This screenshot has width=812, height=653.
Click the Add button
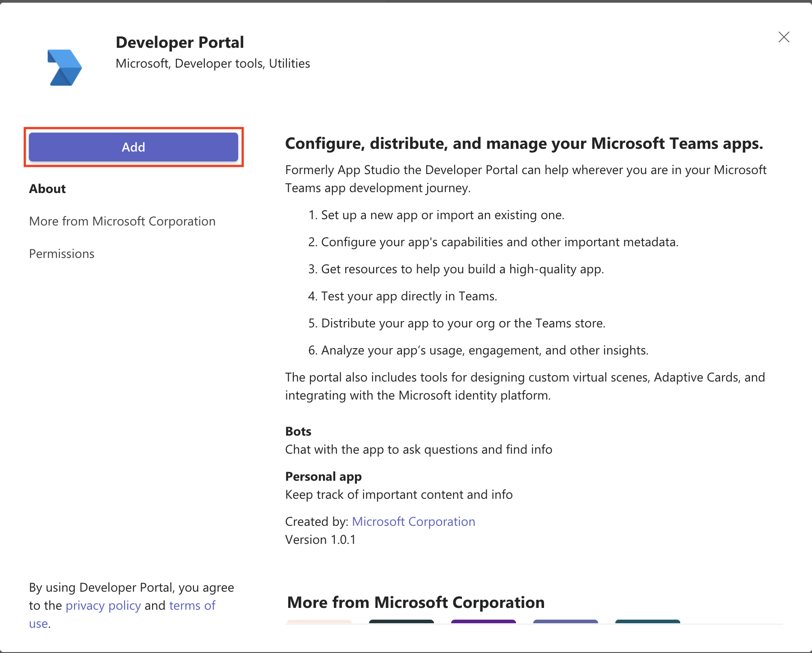(133, 147)
